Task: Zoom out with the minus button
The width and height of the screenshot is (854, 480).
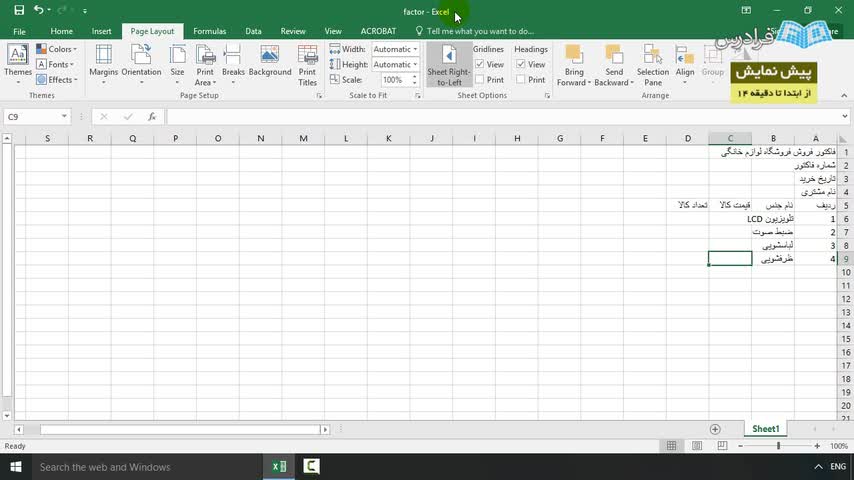Action: click(740, 446)
